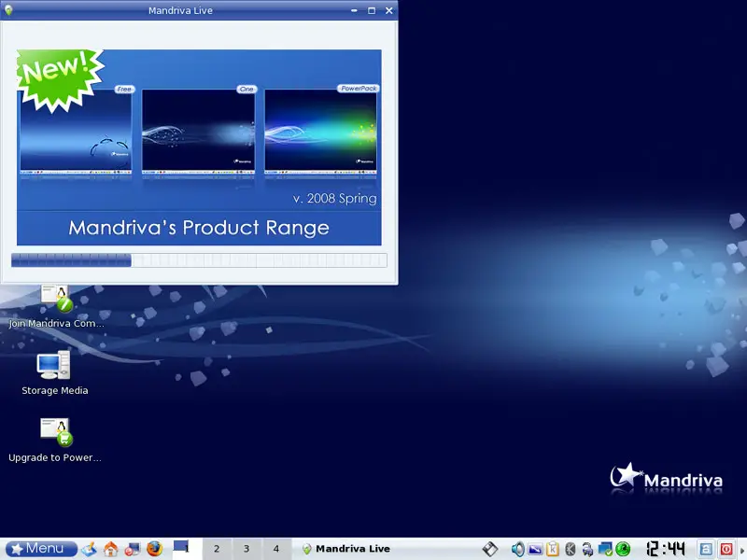The width and height of the screenshot is (747, 560).
Task: Open the volume speaker tray icon
Action: pyautogui.click(x=518, y=549)
